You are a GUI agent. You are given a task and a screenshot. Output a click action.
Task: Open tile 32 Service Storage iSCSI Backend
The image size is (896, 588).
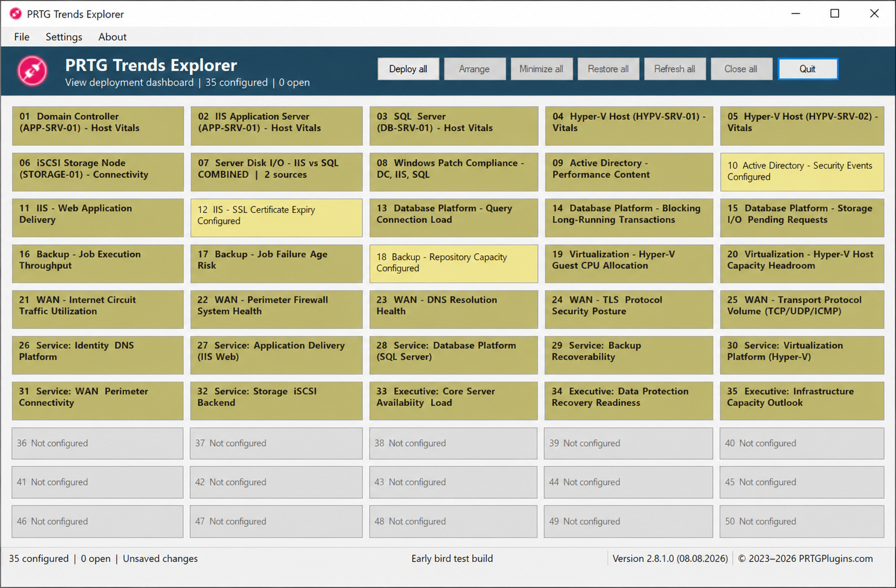click(x=276, y=400)
